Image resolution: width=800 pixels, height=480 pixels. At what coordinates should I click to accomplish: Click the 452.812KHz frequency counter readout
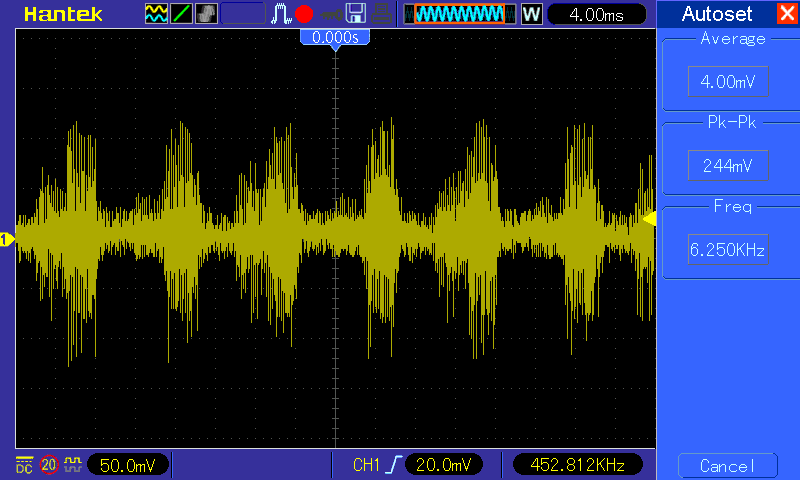point(578,465)
